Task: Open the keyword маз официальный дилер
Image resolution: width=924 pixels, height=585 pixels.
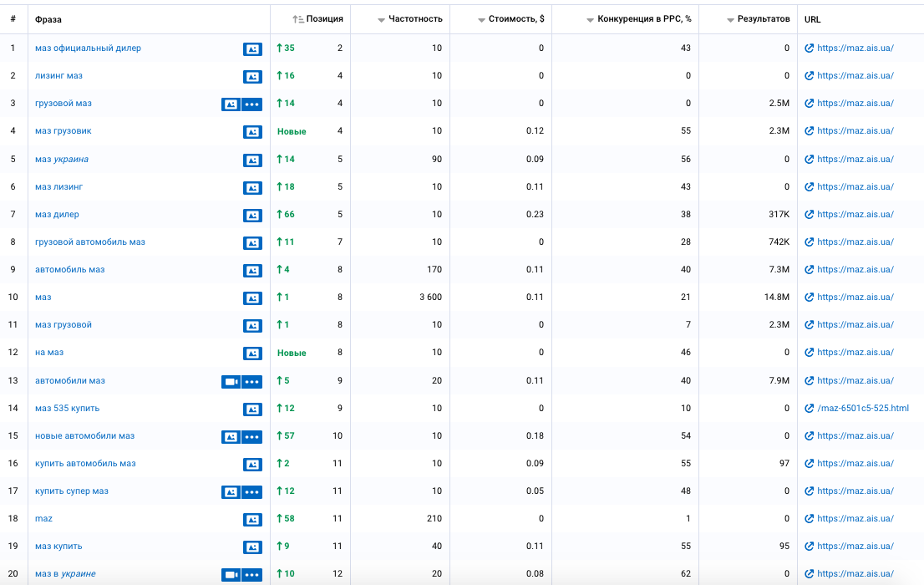Action: (88, 48)
